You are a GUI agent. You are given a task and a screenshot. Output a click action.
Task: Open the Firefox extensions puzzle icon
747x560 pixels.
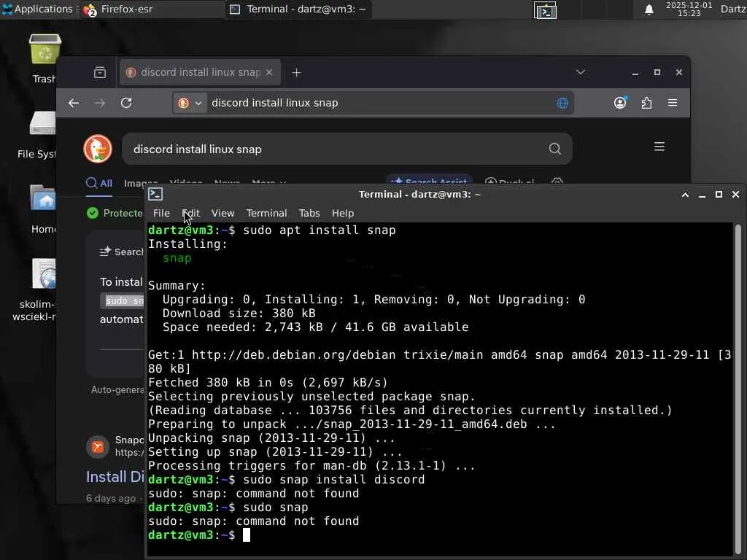[646, 103]
